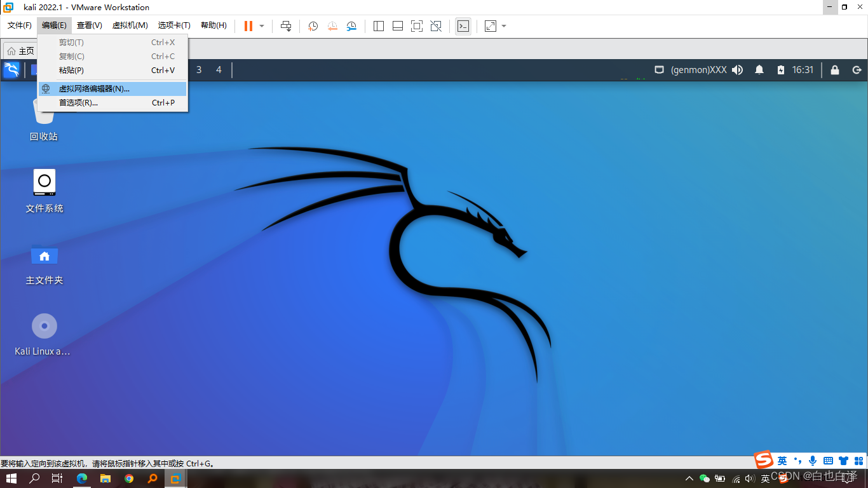
Task: Click the Sogou microphone voice input icon
Action: 813,461
